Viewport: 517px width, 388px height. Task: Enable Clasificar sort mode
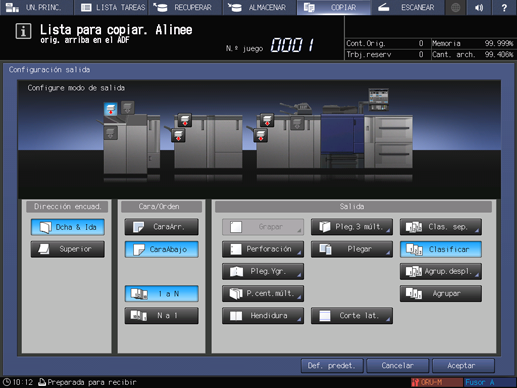(441, 249)
